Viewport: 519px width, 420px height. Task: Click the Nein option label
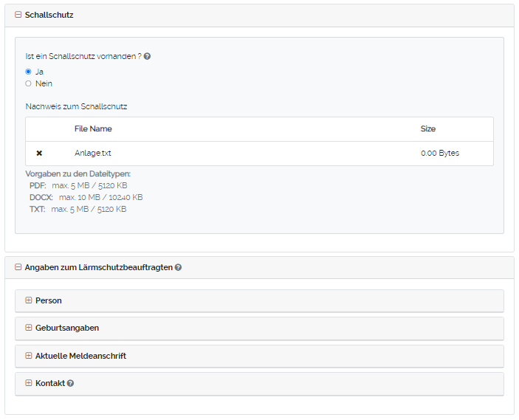44,83
